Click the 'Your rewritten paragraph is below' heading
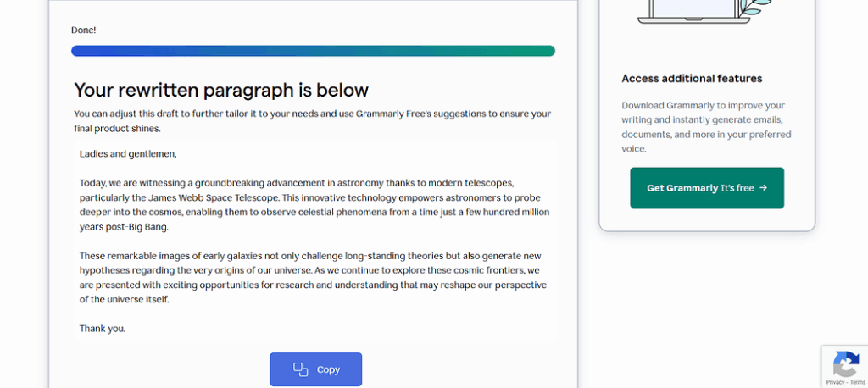Viewport: 868px width, 388px height. [221, 90]
